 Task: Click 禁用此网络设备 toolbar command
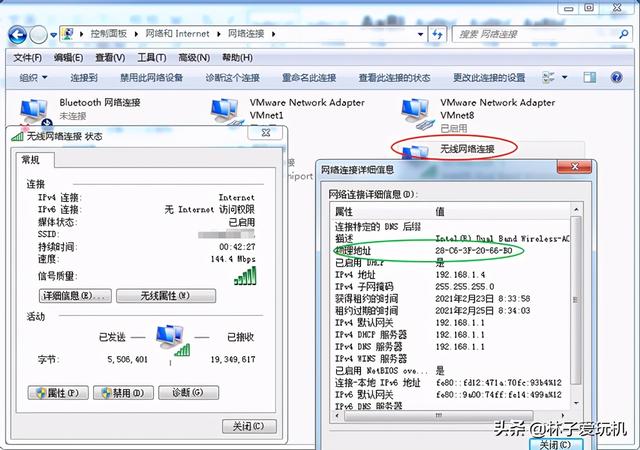click(151, 78)
